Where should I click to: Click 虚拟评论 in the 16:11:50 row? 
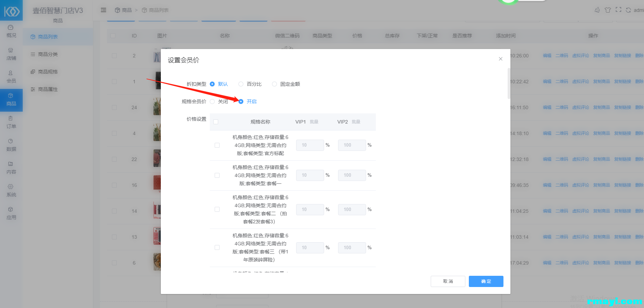coord(581,107)
